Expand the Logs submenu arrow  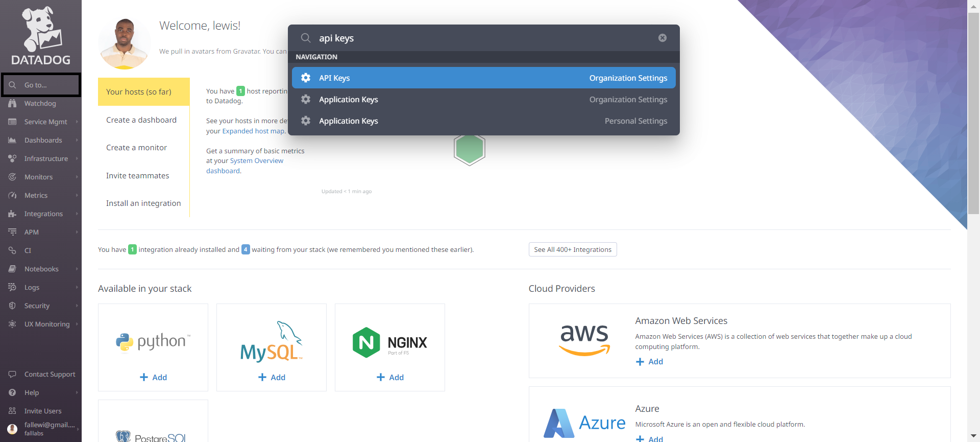pos(77,287)
